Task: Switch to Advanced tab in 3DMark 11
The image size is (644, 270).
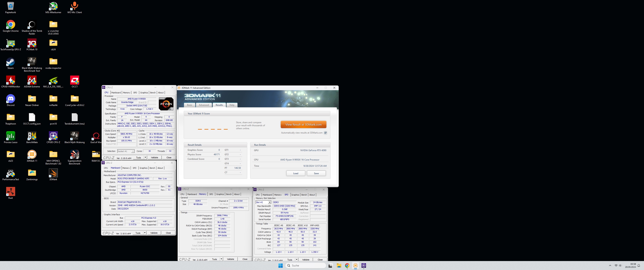Action: [204, 105]
